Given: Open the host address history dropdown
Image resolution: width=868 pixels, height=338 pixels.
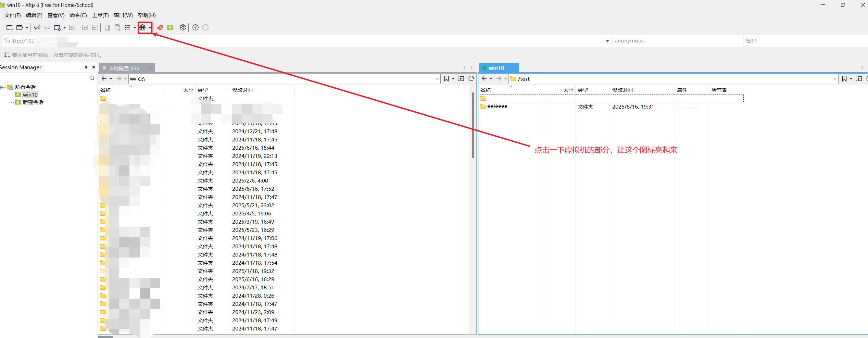Looking at the screenshot, I should (x=607, y=41).
